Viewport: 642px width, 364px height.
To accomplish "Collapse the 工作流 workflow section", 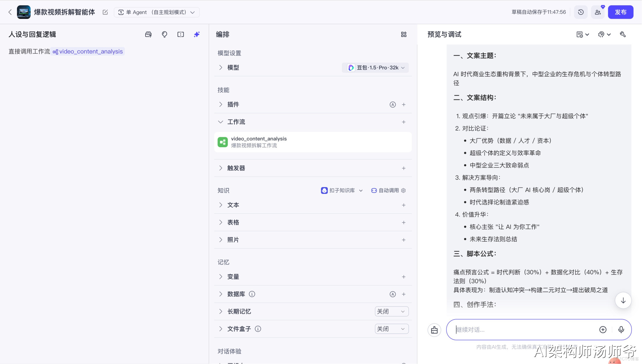I will pyautogui.click(x=221, y=122).
